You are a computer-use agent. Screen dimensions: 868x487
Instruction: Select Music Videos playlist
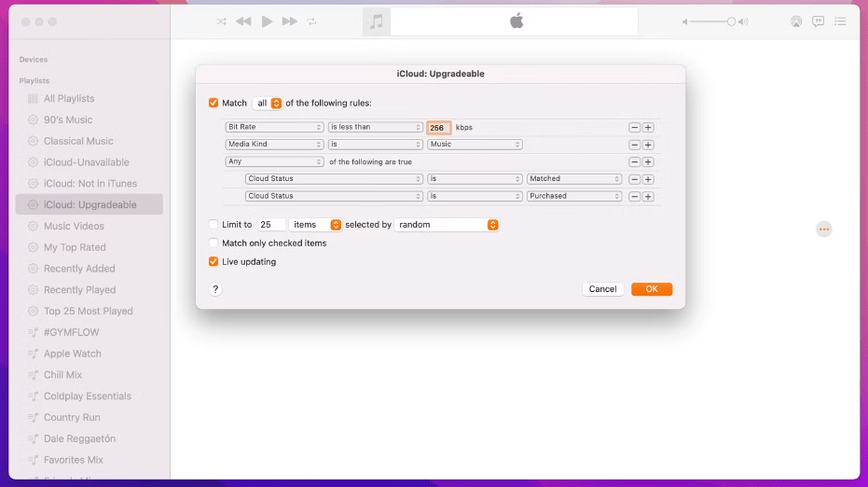pos(90,226)
